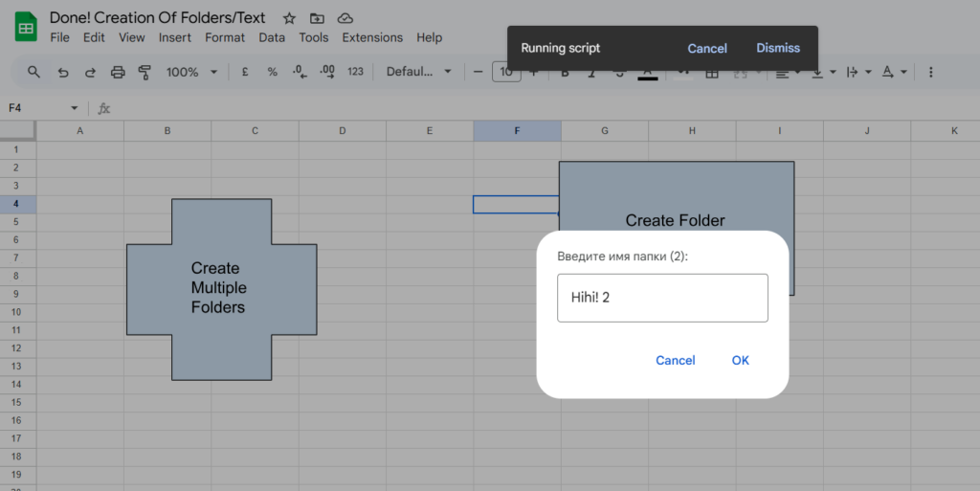Open the text wrapping options
This screenshot has height=491, width=980.
click(x=858, y=73)
